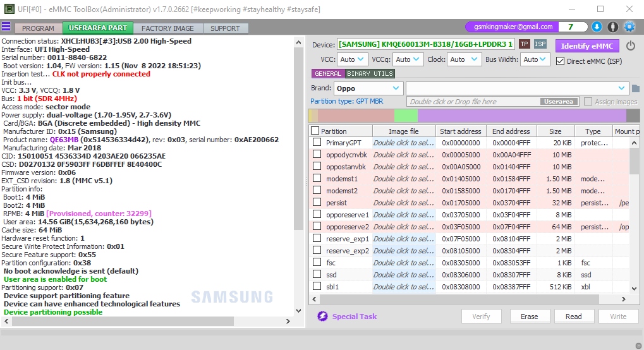This screenshot has height=350, width=644.
Task: Toggle Direct eMMC (ISP) checkbox
Action: point(560,61)
